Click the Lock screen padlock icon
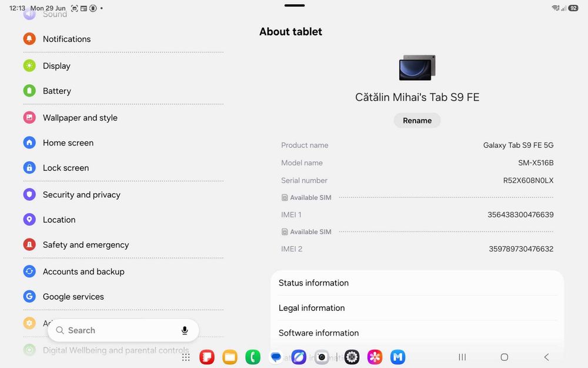 29,168
